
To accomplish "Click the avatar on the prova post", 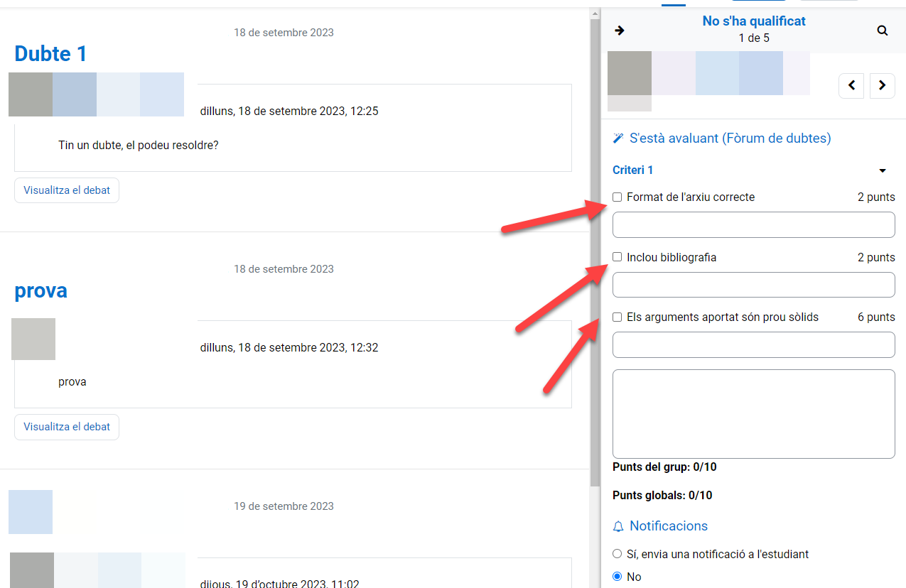I will coord(33,339).
